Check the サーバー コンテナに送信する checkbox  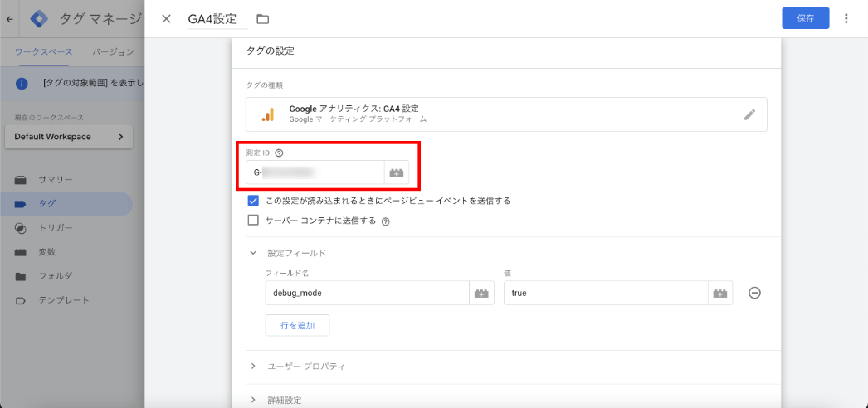(254, 221)
